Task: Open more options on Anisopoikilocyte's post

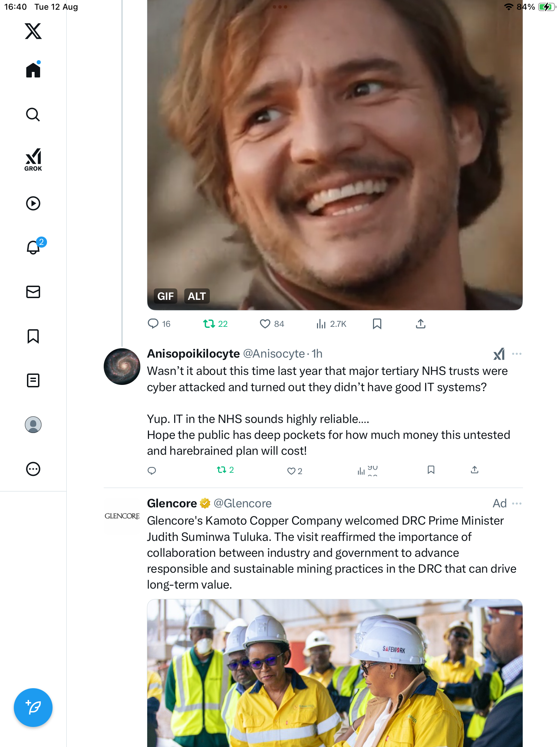Action: 517,354
